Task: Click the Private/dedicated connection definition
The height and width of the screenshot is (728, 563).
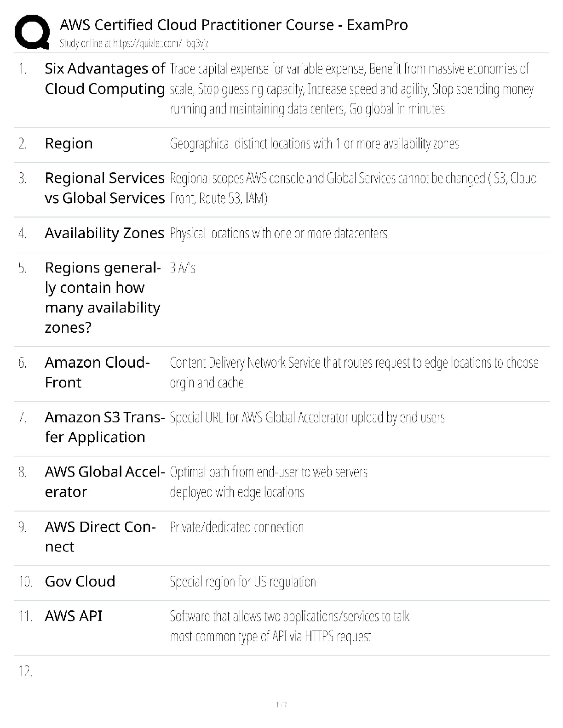Action: tap(237, 527)
